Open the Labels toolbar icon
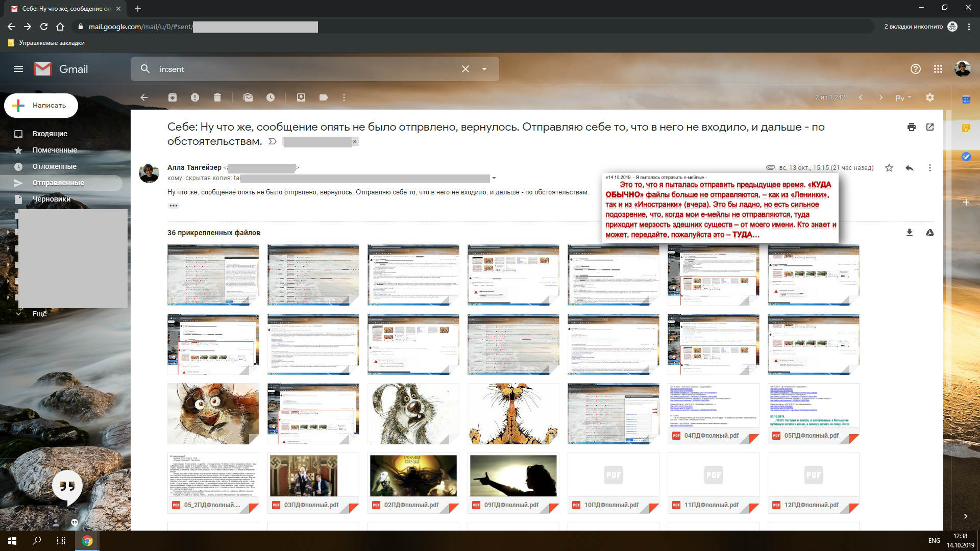Image resolution: width=980 pixels, height=551 pixels. tap(324, 97)
